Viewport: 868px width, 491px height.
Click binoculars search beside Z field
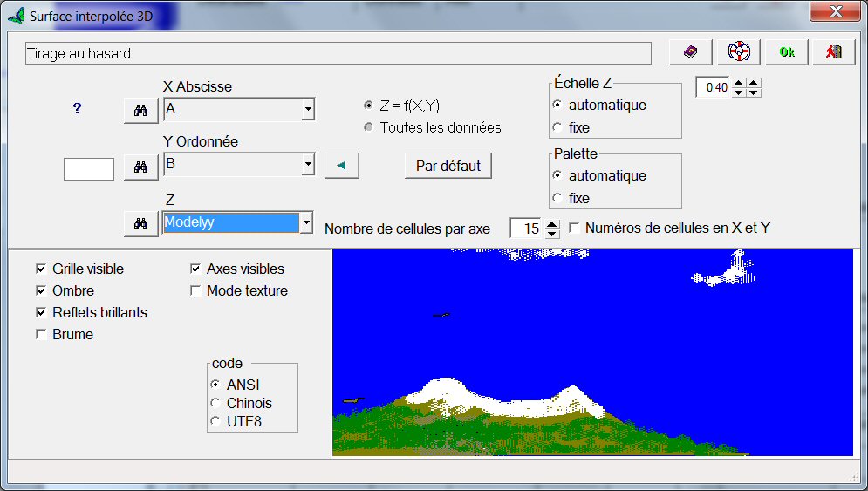click(x=140, y=223)
